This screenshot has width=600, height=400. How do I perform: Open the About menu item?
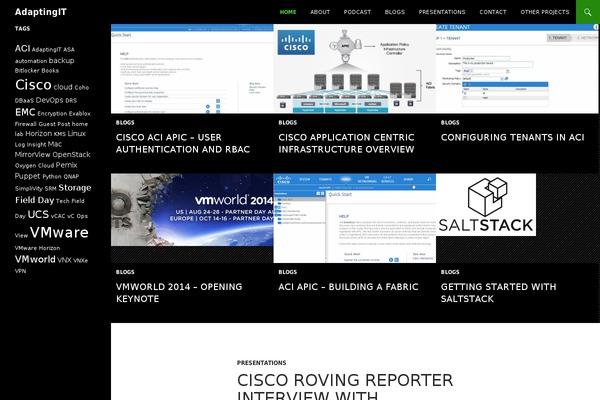[320, 12]
